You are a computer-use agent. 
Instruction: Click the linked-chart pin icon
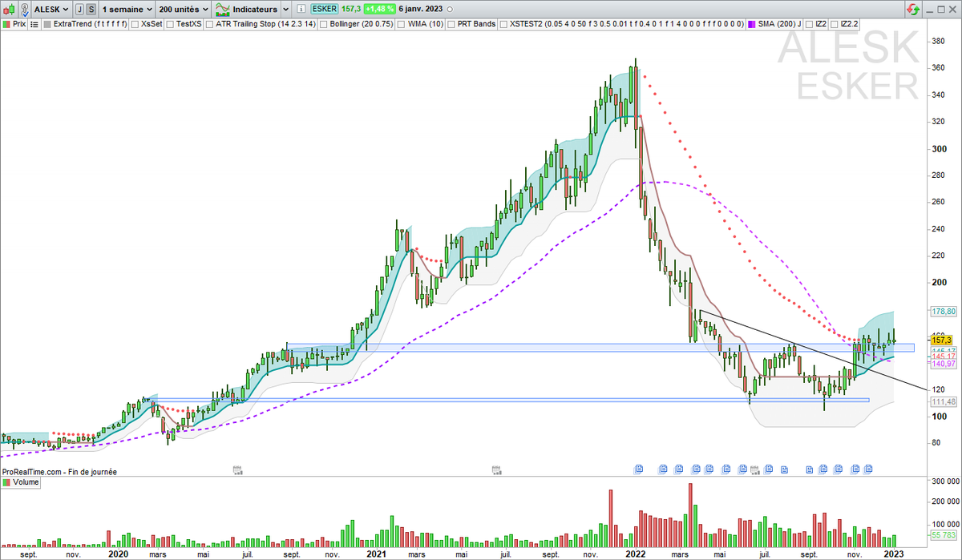pyautogui.click(x=24, y=10)
